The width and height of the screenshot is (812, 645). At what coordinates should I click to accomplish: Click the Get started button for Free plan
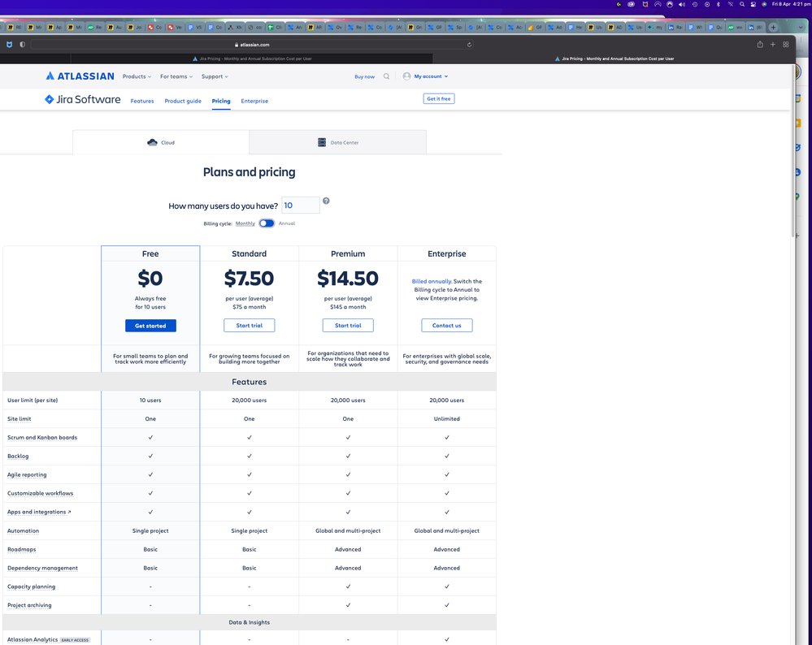point(150,326)
